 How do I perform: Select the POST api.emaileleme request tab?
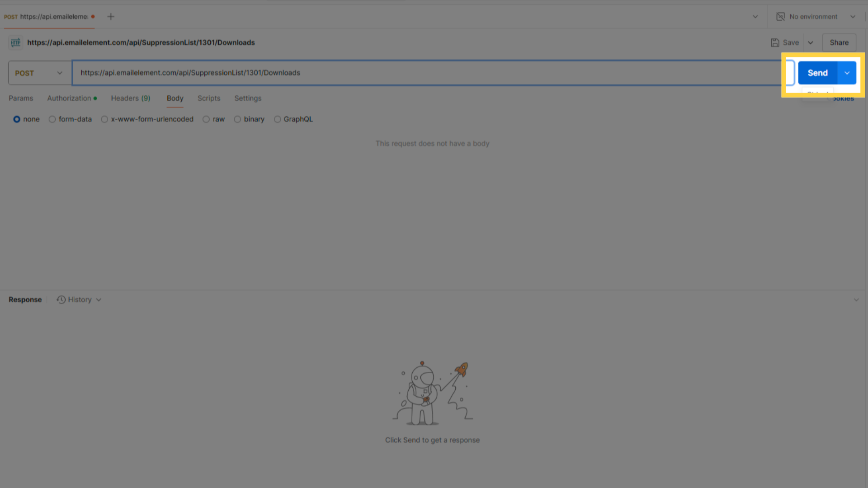coord(49,17)
